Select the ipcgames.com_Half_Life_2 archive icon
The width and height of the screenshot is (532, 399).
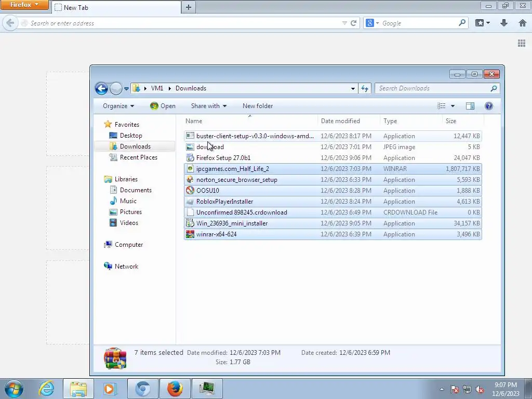coord(190,169)
